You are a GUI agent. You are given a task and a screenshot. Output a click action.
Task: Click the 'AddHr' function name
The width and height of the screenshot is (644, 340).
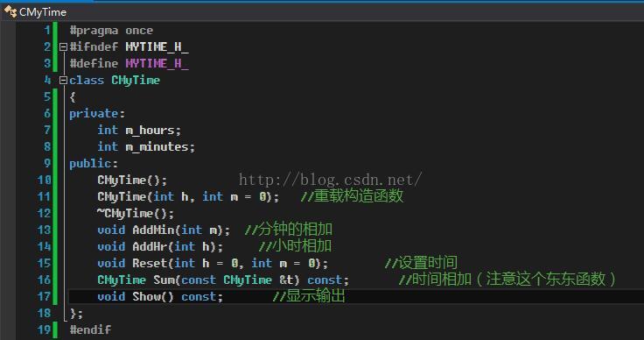[150, 246]
